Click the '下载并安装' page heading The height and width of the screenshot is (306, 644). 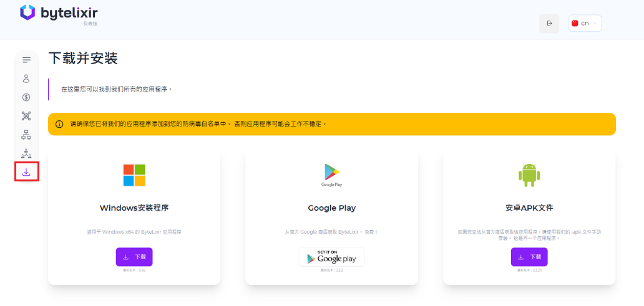point(84,59)
